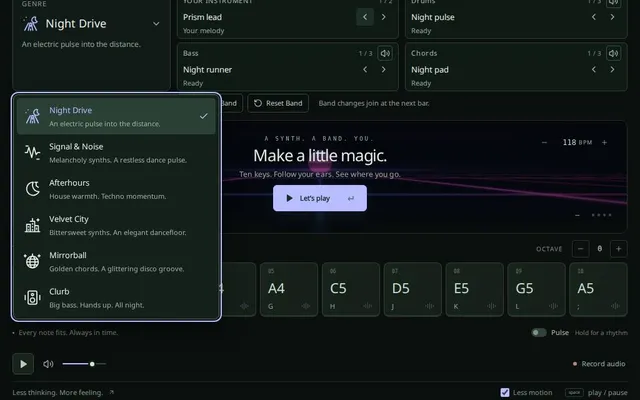Next chords after Night pad
640x400 pixels.
click(x=612, y=69)
